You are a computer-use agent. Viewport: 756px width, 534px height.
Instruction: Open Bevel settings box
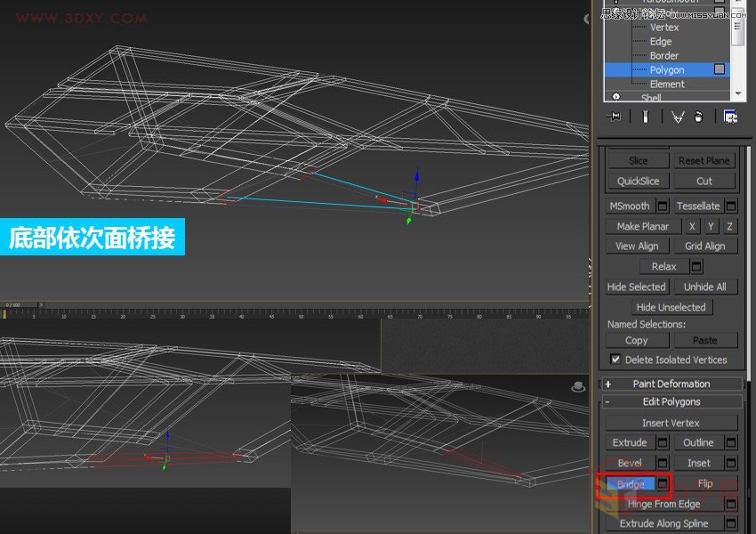point(663,463)
